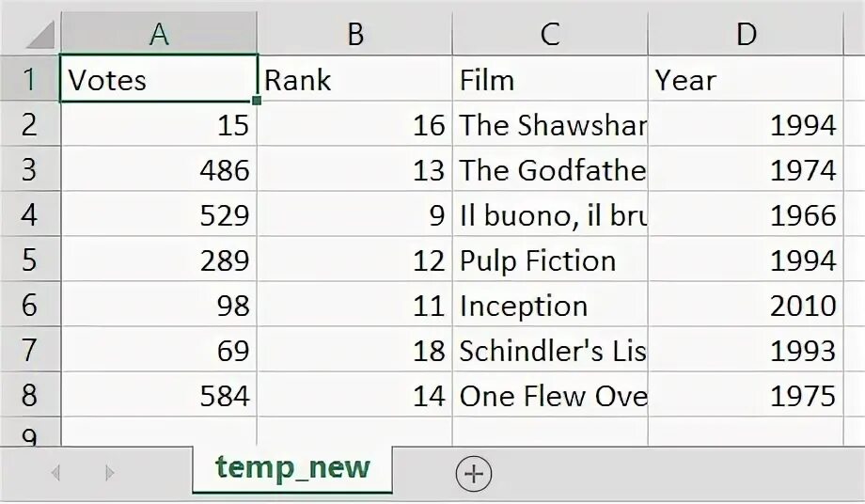Open the temp_new sheet tab
This screenshot has height=504, width=865.
(x=292, y=468)
